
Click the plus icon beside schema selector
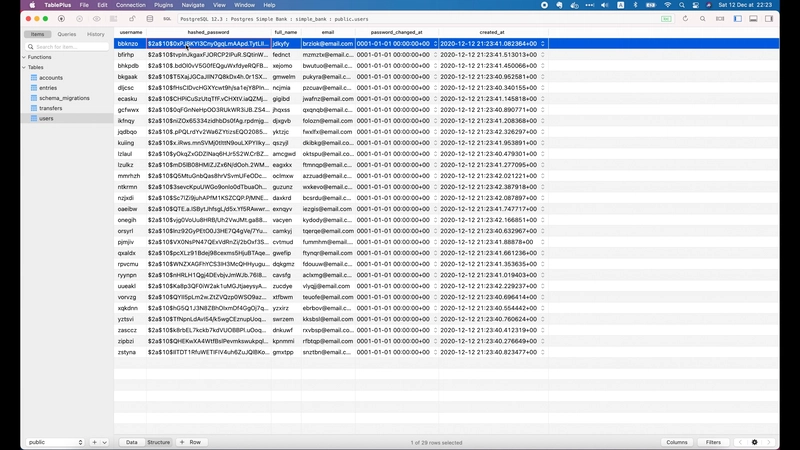click(94, 442)
